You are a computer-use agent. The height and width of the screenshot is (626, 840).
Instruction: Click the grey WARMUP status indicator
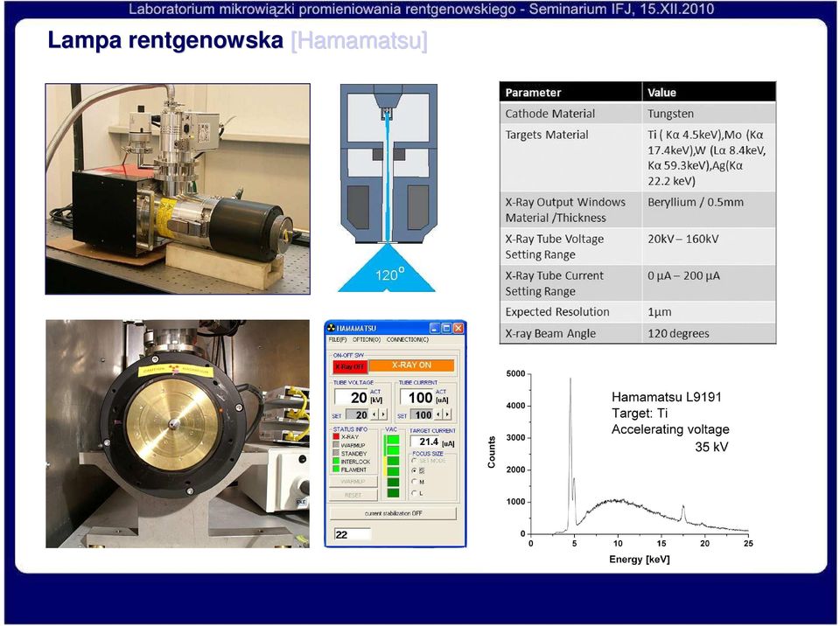[x=336, y=445]
